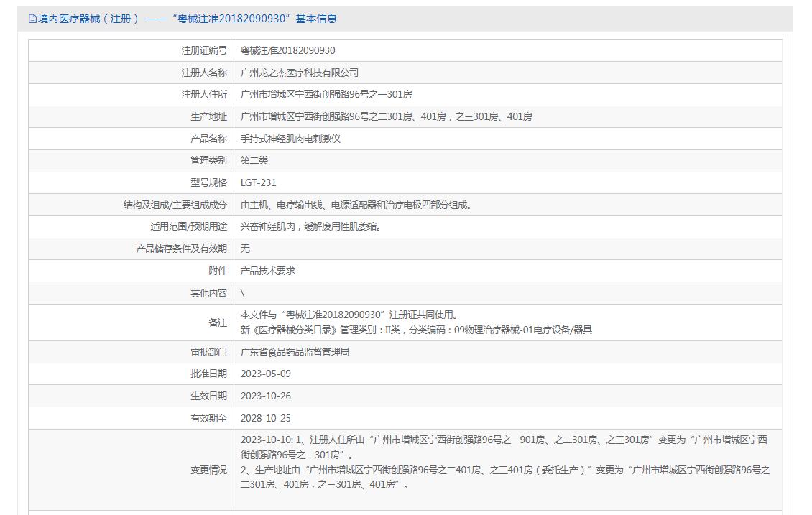Select the production address value in 生产地址 row
This screenshot has width=812, height=515.
click(x=387, y=117)
